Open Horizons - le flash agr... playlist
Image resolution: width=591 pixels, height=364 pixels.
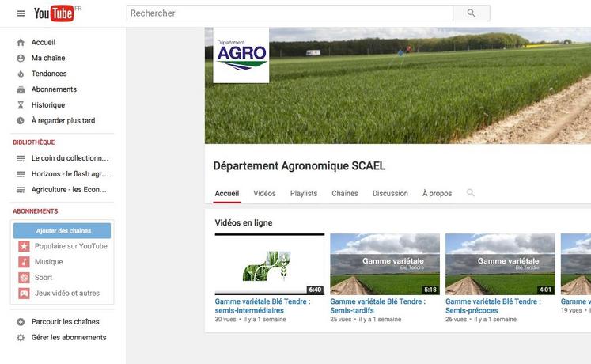(70, 174)
